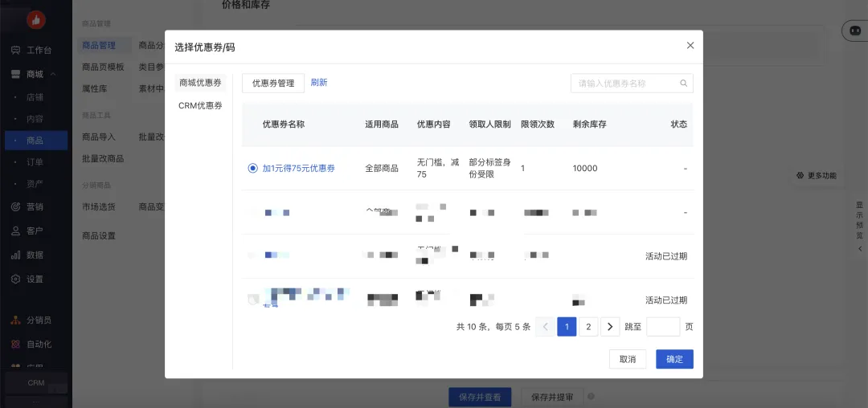This screenshot has width=868, height=408.
Task: Go to next page of coupons
Action: (610, 327)
